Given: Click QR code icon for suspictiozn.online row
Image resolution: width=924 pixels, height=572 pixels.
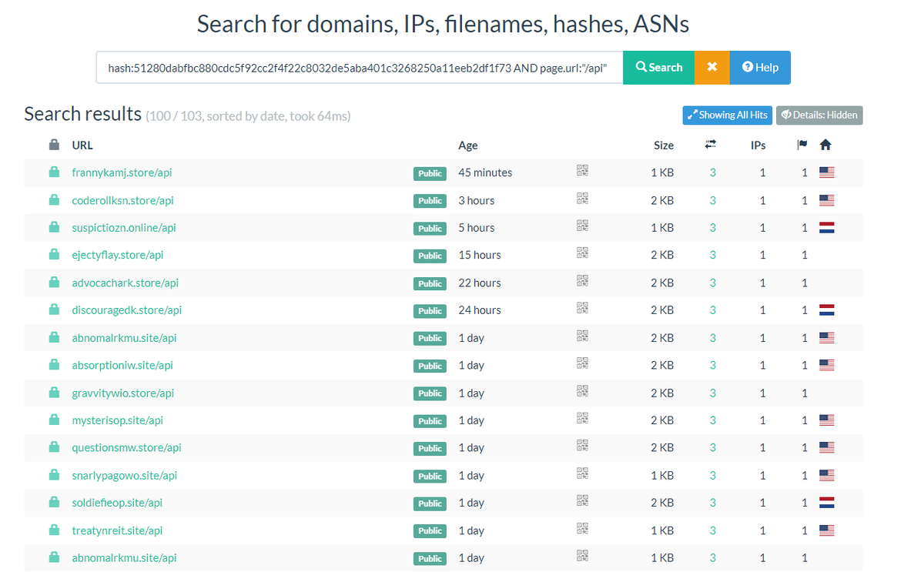Looking at the screenshot, I should point(582,226).
